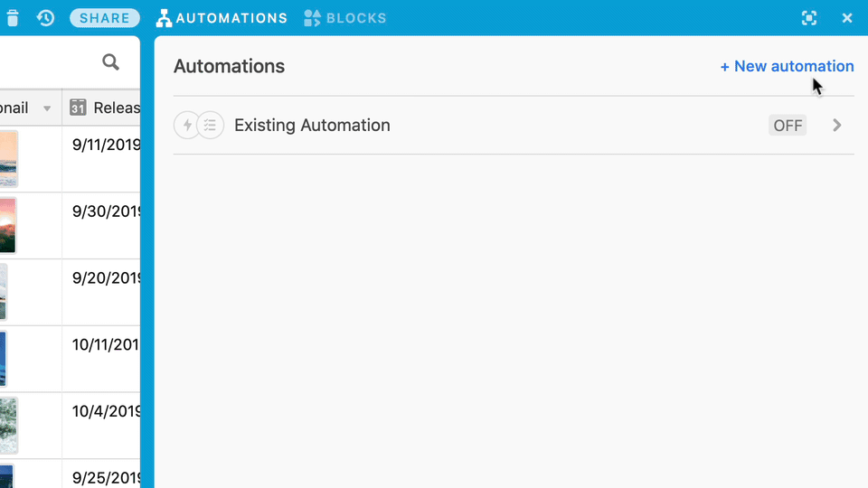Open the revision history clock icon
The image size is (868, 488).
(45, 18)
